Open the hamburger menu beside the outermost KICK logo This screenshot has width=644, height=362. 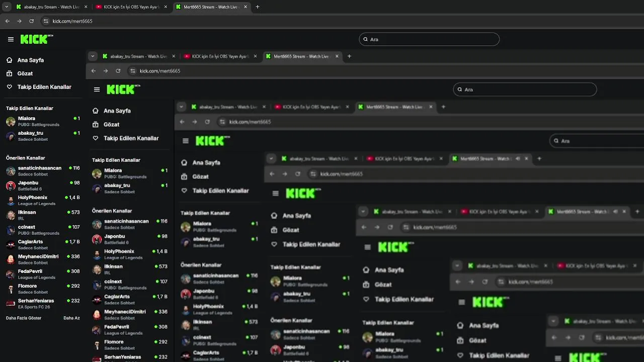(x=11, y=39)
